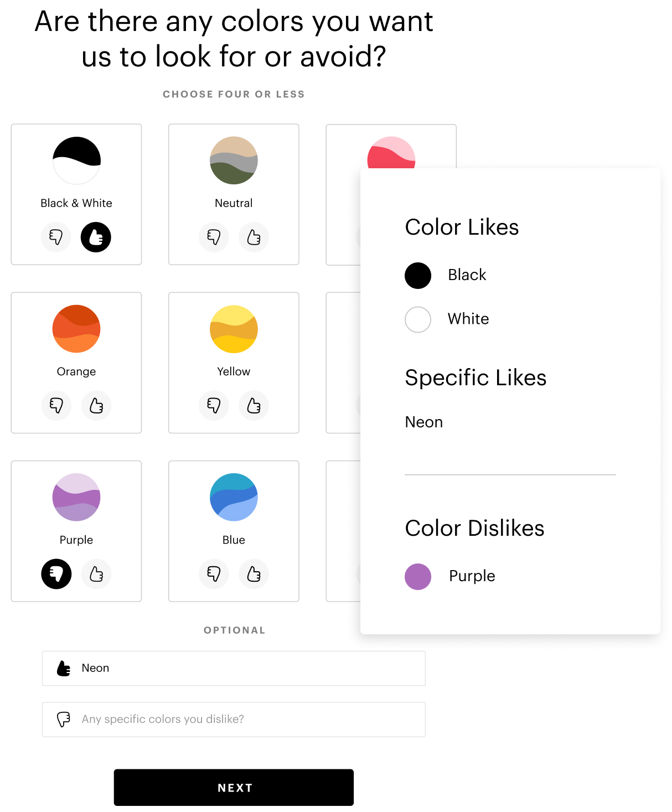Click Neon under Specific Likes
This screenshot has width=672, height=812.
pyautogui.click(x=424, y=422)
